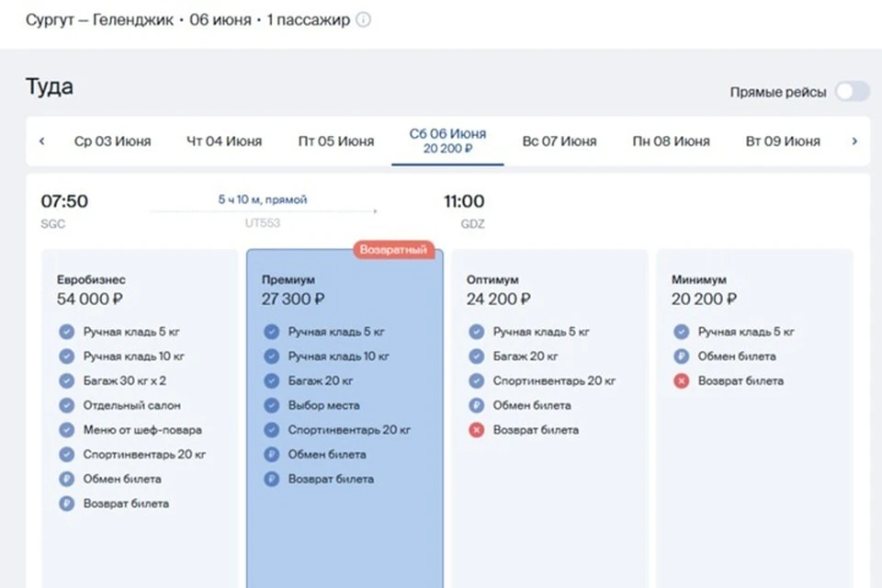The height and width of the screenshot is (588, 882).
Task: Click checkmark icon by Выбор места in Премиум
Action: 271,405
